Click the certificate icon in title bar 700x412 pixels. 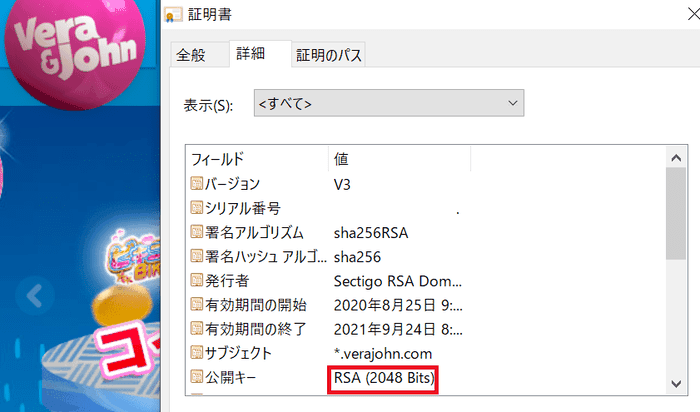[173, 14]
